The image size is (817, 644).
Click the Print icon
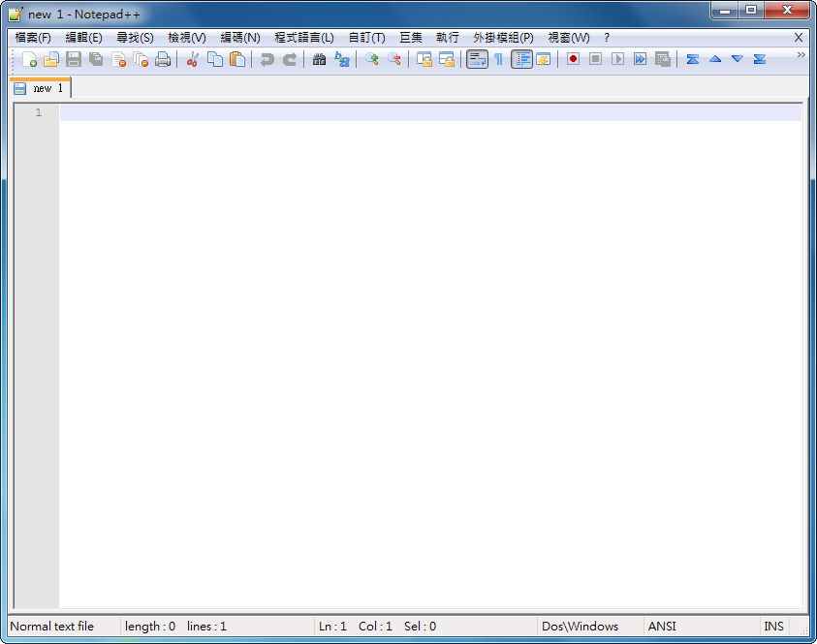(x=163, y=59)
